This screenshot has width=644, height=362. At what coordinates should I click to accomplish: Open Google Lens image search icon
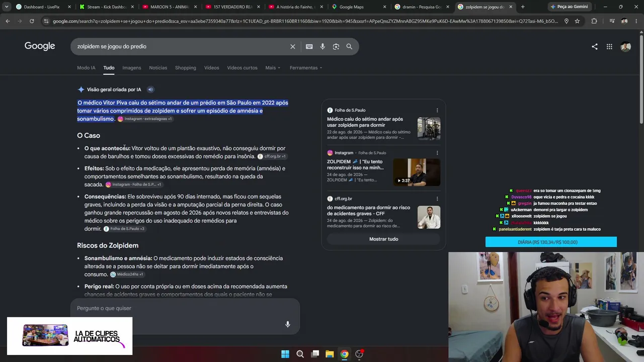336,46
